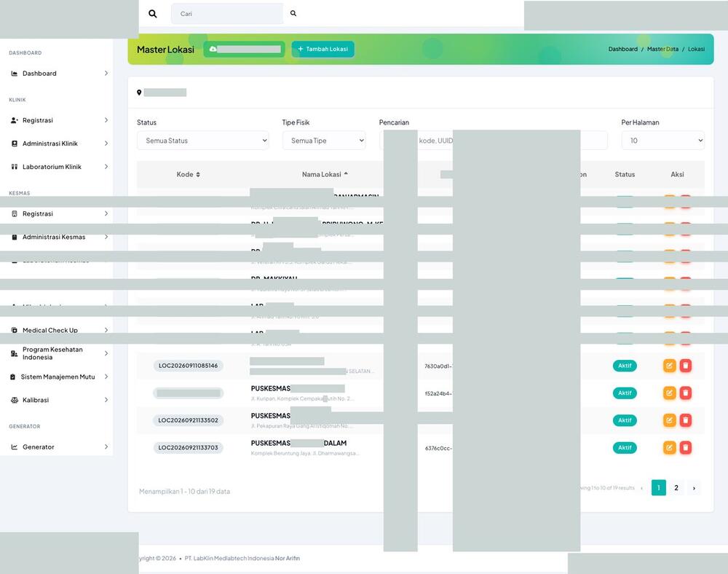Click code LOC20260921133502
The width and height of the screenshot is (728, 574).
pos(188,420)
